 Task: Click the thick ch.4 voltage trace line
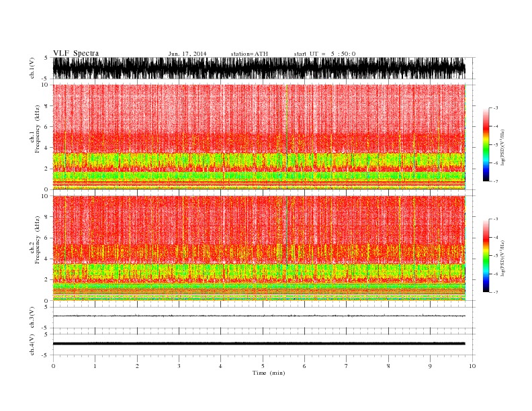coord(259,344)
